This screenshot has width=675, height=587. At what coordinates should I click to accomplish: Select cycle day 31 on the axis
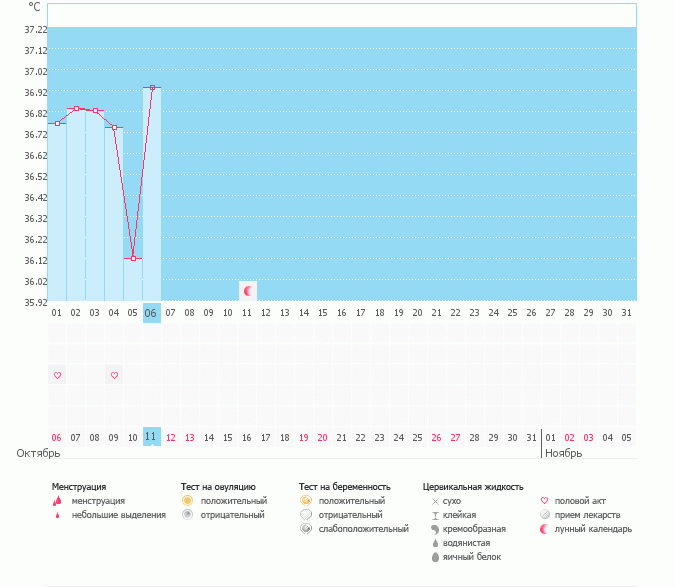pos(626,313)
